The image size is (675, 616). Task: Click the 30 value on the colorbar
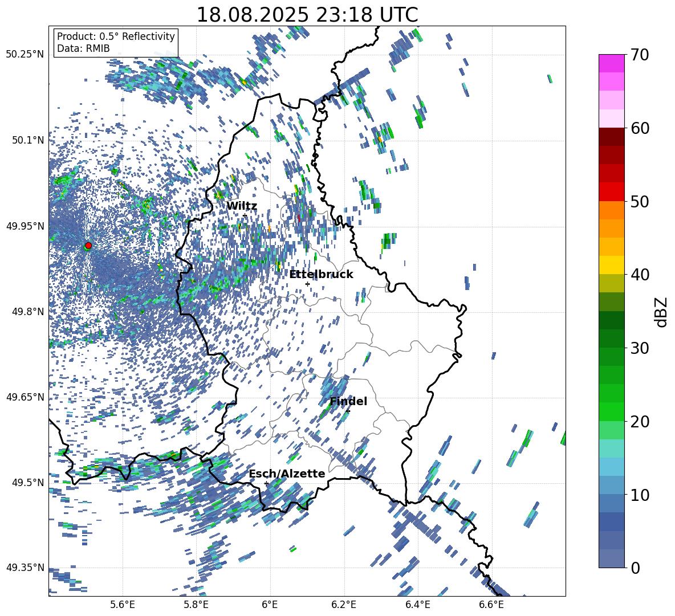pos(640,348)
